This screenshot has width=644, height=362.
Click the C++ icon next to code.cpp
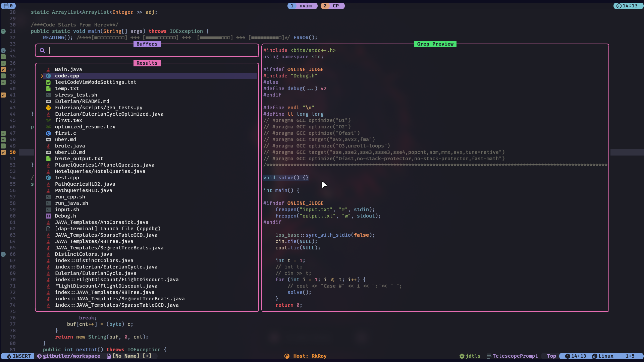(x=48, y=76)
